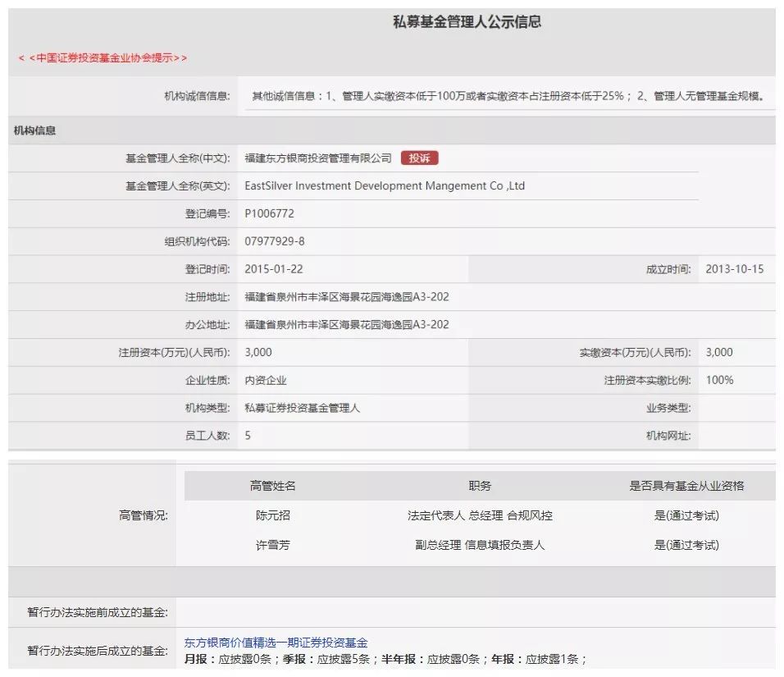Viewport: 784px width, 677px height.
Task: Click the 机构信息 section header
Action: [x=34, y=130]
